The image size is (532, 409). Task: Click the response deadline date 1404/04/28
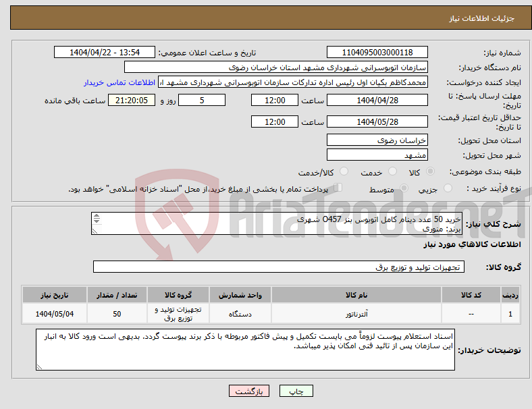click(x=377, y=101)
